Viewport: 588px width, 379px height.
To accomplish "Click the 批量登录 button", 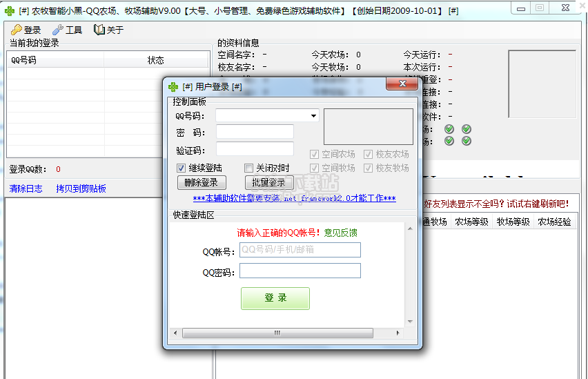I will coord(269,183).
